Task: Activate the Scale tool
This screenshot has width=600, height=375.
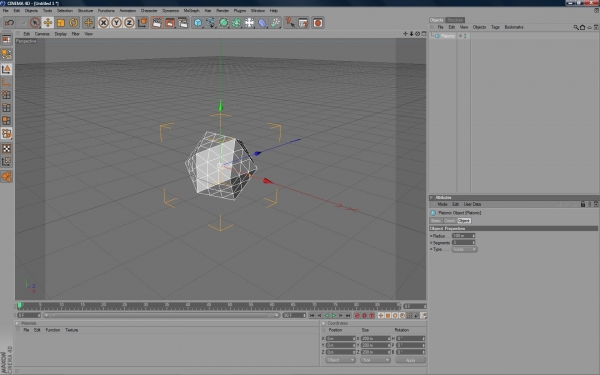Action: (61, 23)
